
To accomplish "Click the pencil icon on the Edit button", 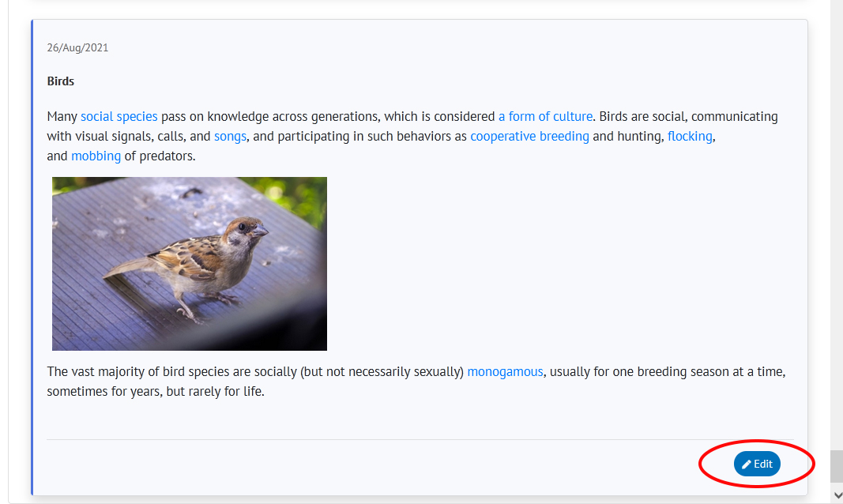I will [x=747, y=465].
